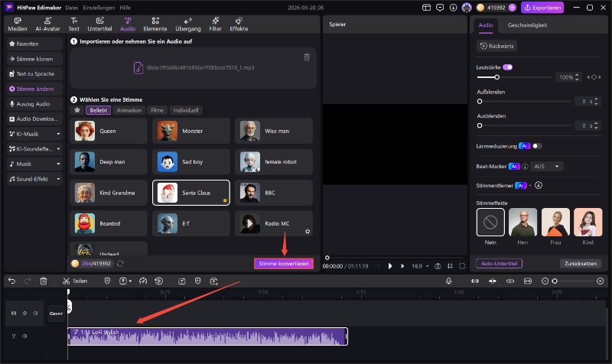612x364 pixels.
Task: Open the Filter tool in top toolbar
Action: [216, 23]
